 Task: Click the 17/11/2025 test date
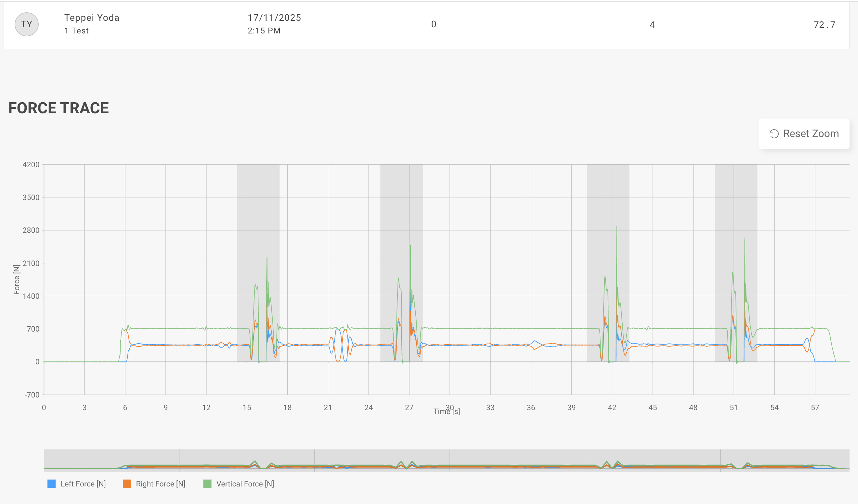[x=274, y=18]
